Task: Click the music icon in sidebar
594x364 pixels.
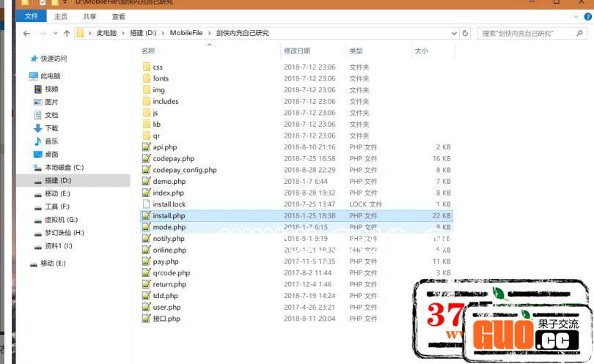Action: 38,141
